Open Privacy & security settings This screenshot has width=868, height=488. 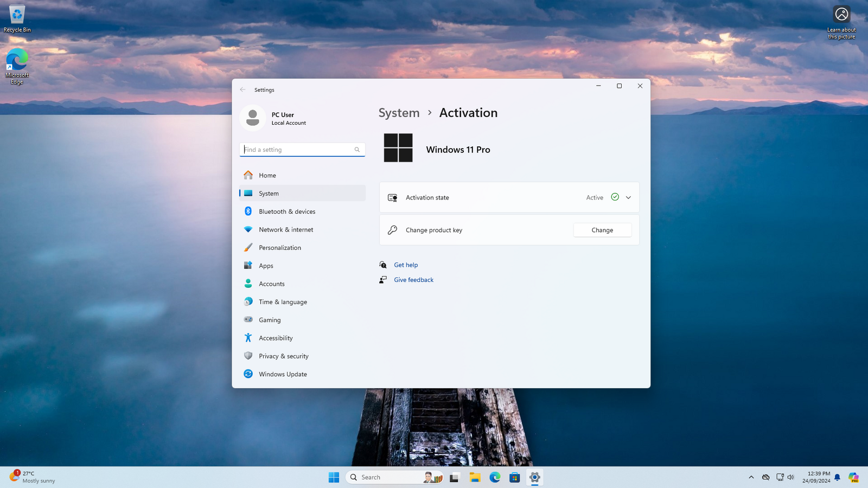click(x=302, y=356)
